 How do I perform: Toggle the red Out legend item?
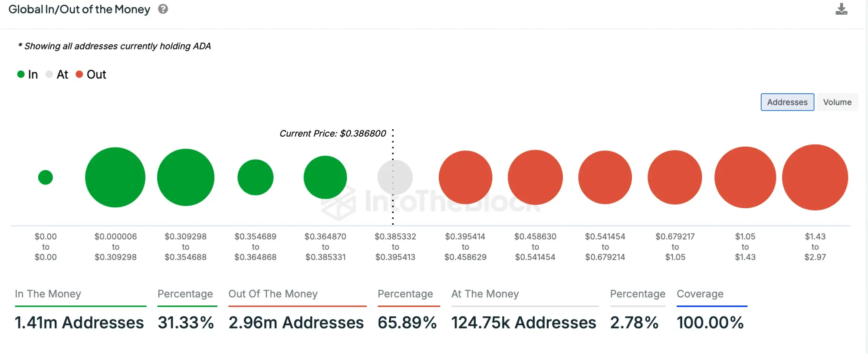(x=91, y=74)
